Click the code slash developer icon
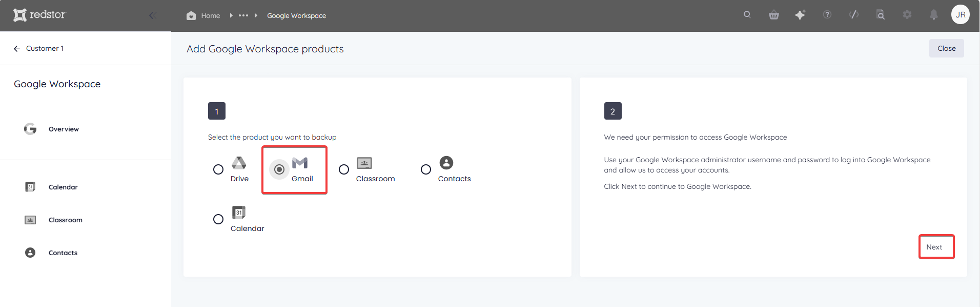This screenshot has height=307, width=980. point(854,15)
